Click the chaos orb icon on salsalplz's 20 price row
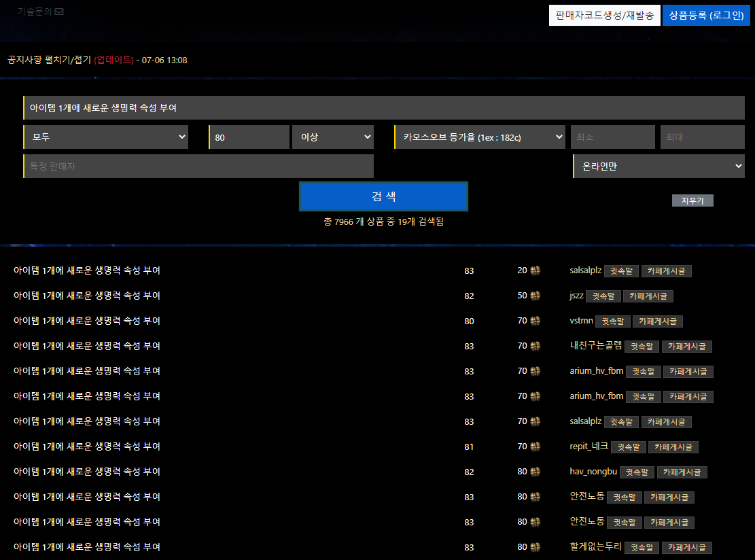The width and height of the screenshot is (755, 560). 535,270
